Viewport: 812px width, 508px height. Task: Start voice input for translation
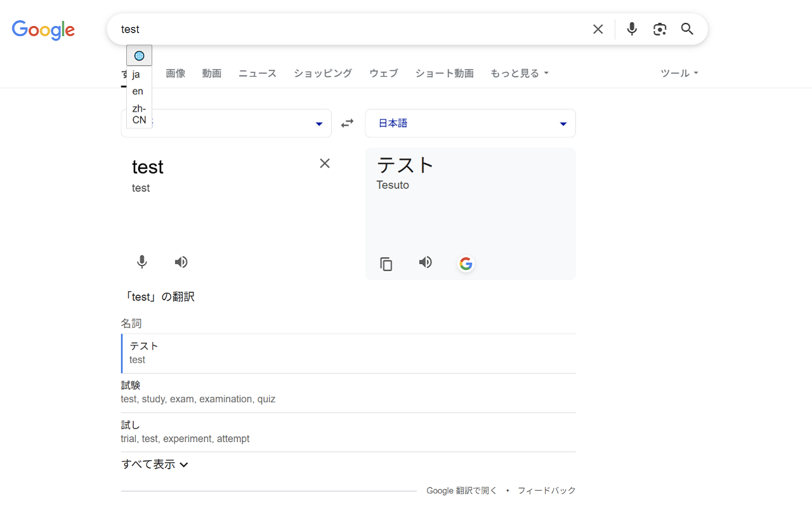[x=142, y=262]
